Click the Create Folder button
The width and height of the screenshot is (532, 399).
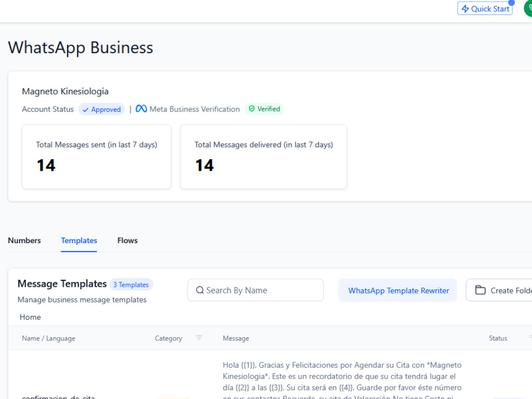click(x=500, y=290)
